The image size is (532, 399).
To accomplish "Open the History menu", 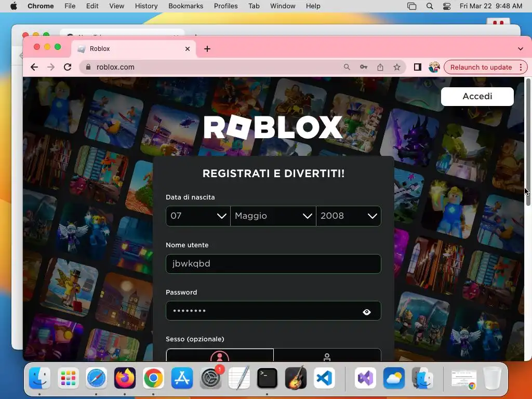I will [x=146, y=6].
